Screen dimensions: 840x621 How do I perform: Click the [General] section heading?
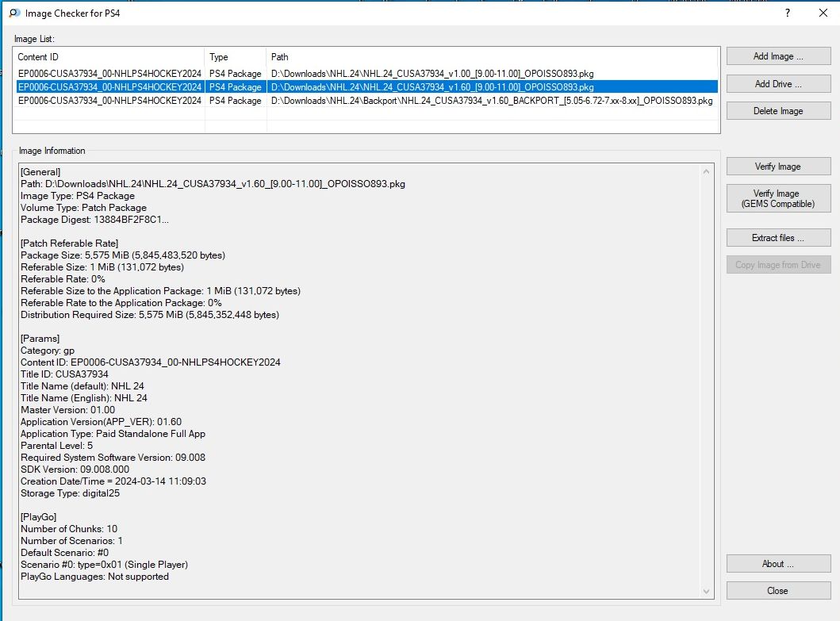point(40,172)
